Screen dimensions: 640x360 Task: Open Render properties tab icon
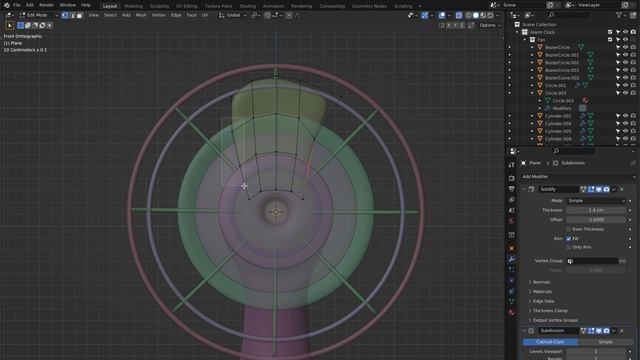[x=512, y=178]
